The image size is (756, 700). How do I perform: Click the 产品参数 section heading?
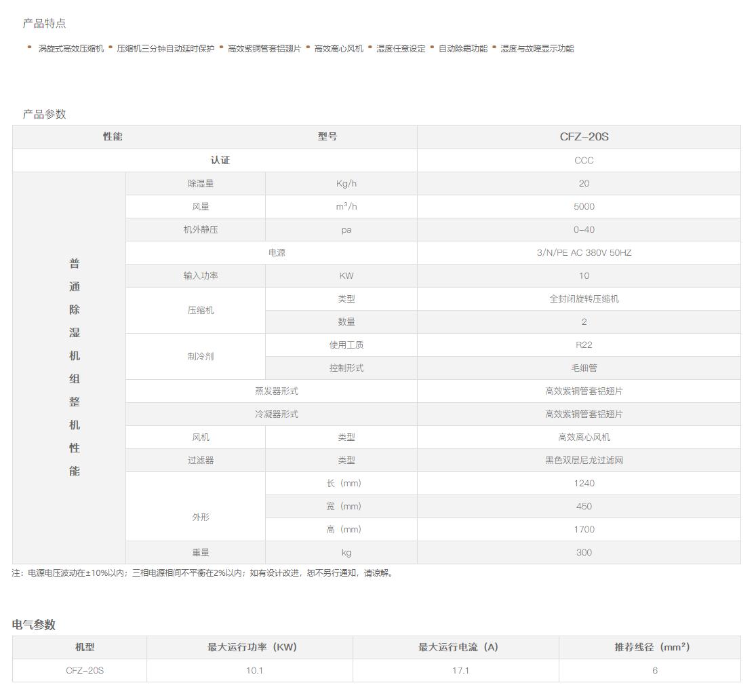[x=44, y=114]
